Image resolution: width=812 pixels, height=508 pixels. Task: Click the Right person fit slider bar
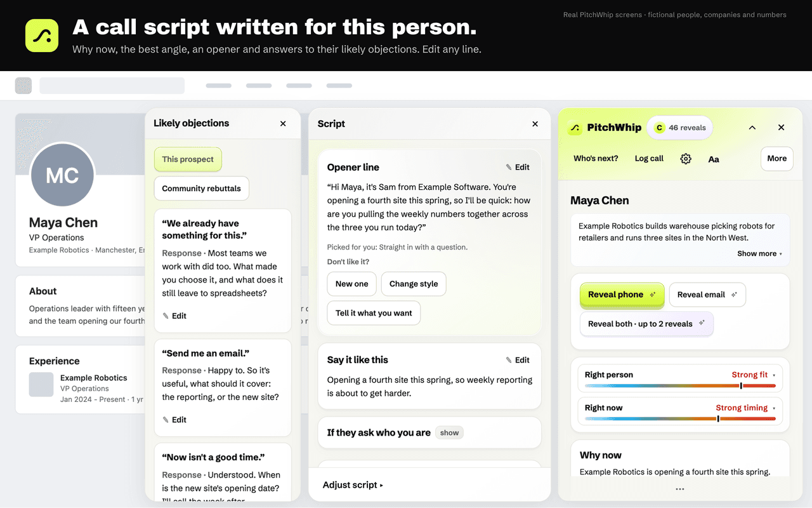click(680, 385)
